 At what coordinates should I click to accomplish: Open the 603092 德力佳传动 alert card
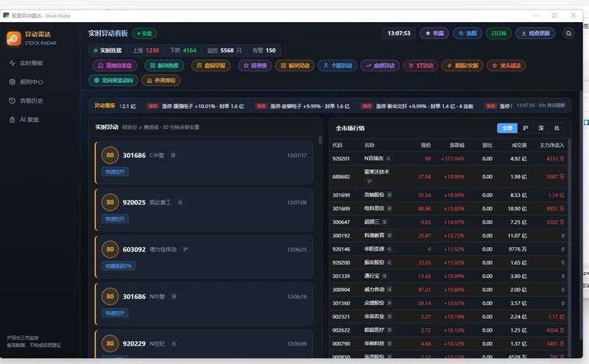[x=204, y=257]
